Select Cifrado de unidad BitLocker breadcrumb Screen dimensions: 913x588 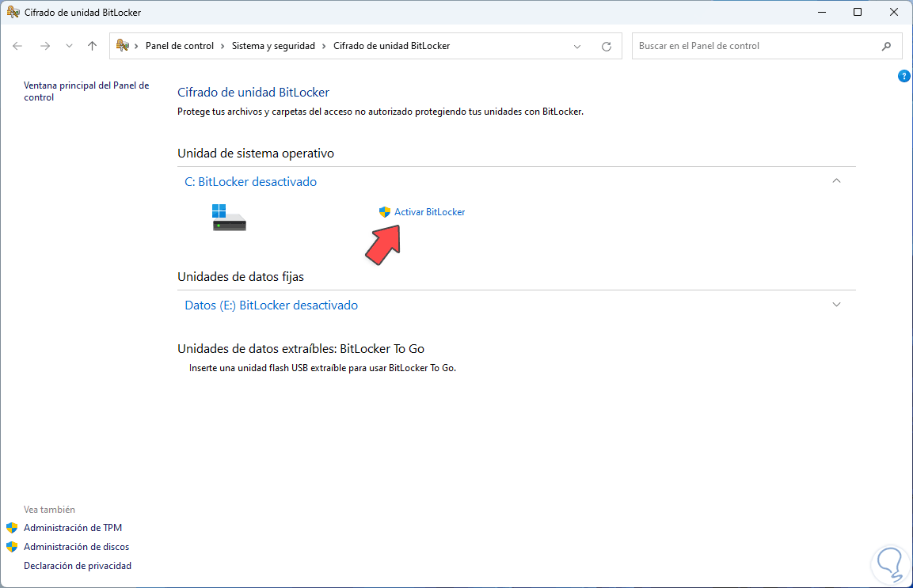(391, 46)
